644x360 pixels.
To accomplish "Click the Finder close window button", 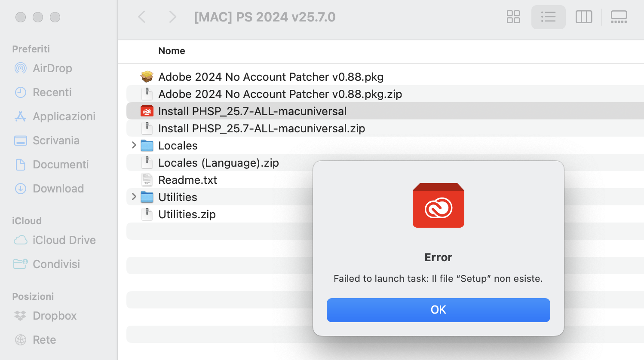I will tap(21, 17).
